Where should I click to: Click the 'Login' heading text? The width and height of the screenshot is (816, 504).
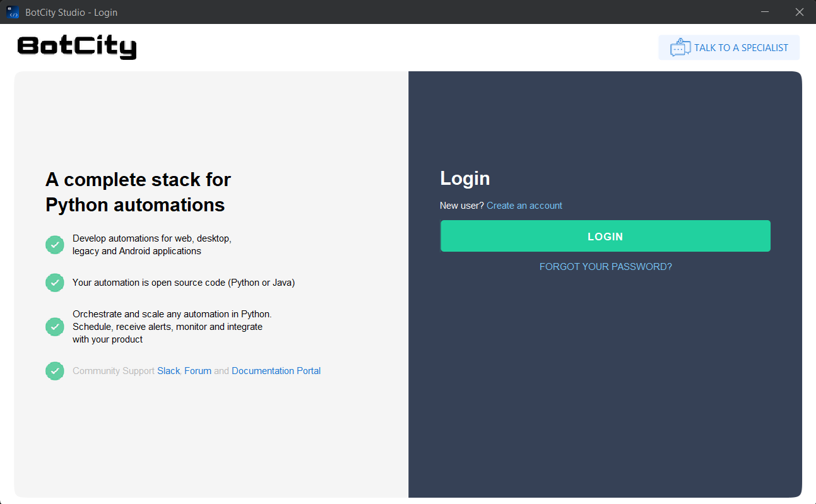[464, 179]
